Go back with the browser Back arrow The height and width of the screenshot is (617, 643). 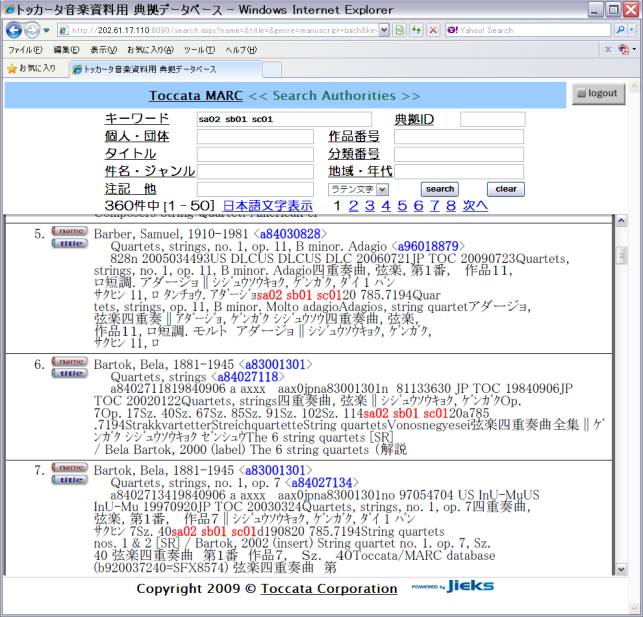[14, 30]
